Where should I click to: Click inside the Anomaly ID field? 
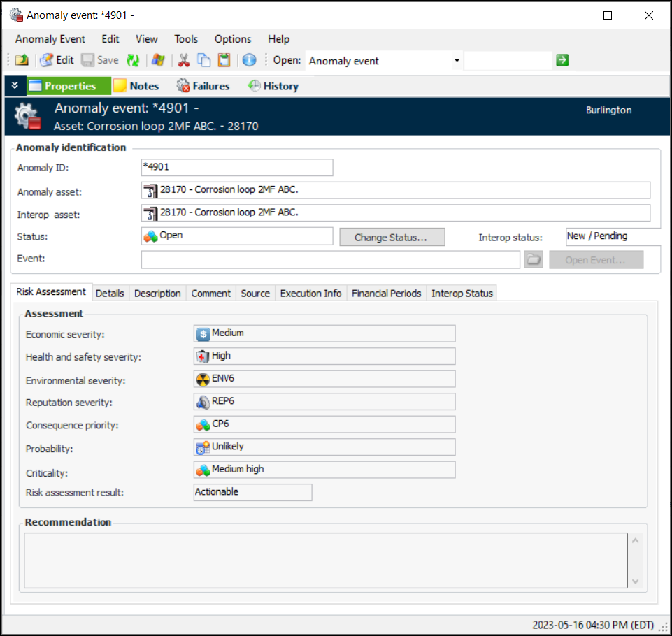(x=236, y=168)
